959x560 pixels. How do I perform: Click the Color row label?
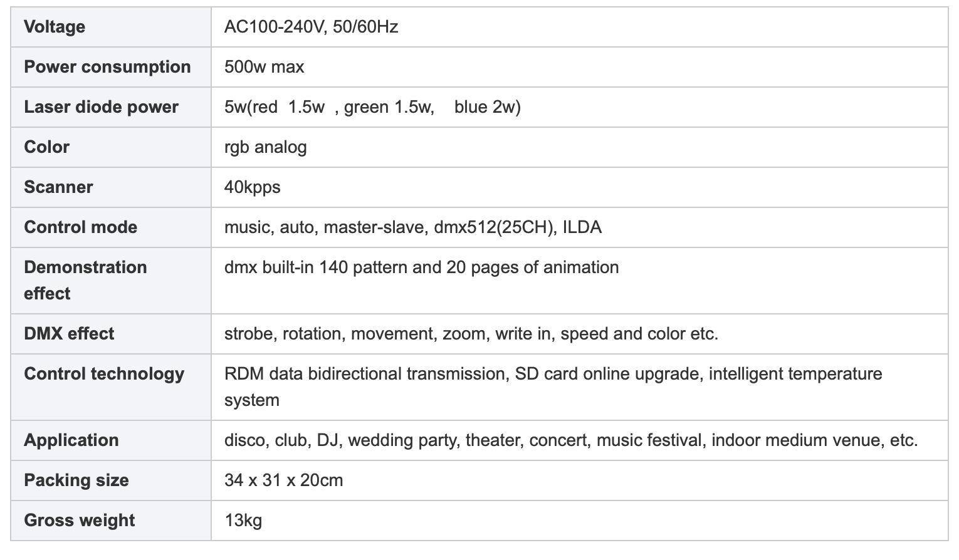[46, 147]
